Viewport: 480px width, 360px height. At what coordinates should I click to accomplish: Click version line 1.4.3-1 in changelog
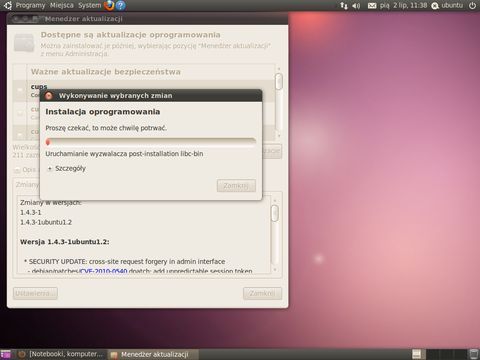point(31,212)
